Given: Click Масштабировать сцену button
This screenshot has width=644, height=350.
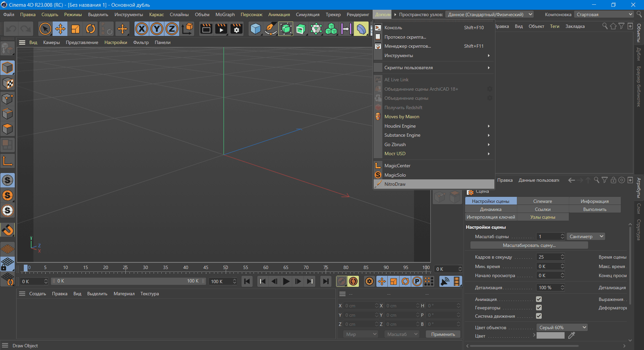Looking at the screenshot, I should (529, 245).
